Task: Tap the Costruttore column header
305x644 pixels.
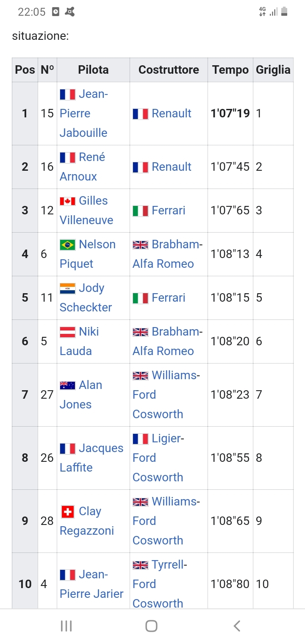Action: 169,70
